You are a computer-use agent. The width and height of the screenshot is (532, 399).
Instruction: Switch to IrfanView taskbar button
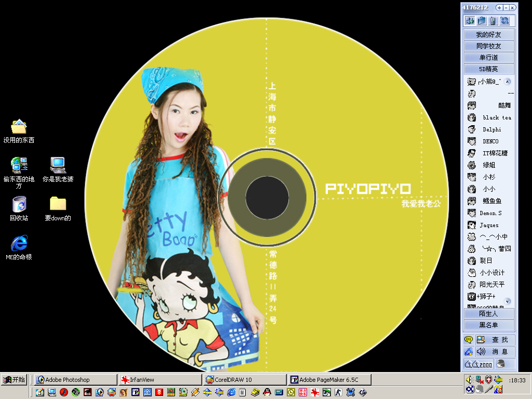coord(161,380)
